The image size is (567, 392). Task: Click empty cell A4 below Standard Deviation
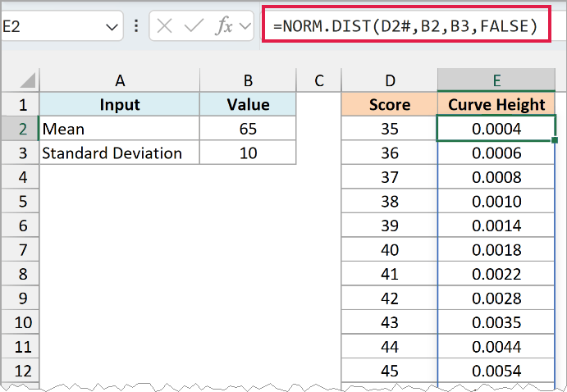[120, 177]
